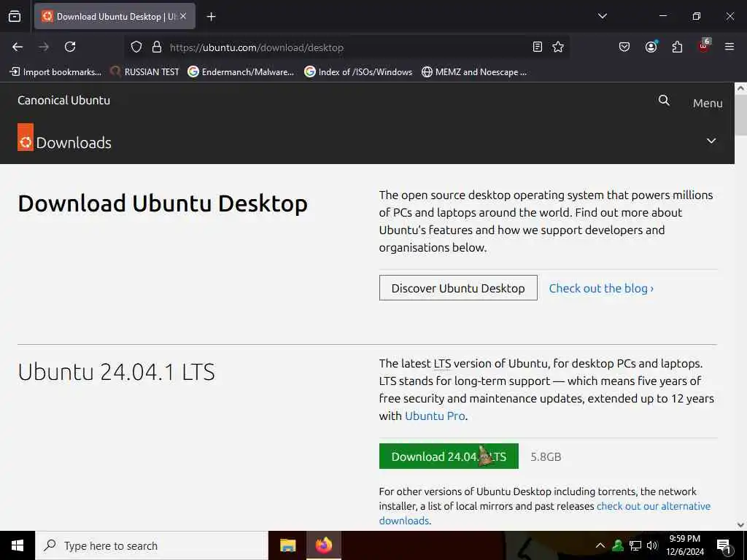Open MEMZ and Noescape bookmark
The image size is (747, 560).
pos(474,72)
